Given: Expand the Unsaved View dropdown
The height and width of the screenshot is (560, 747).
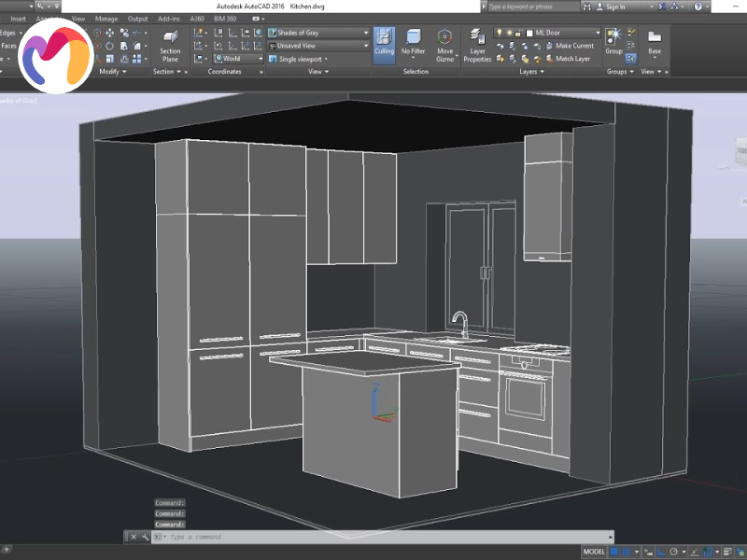Looking at the screenshot, I should 318,46.
